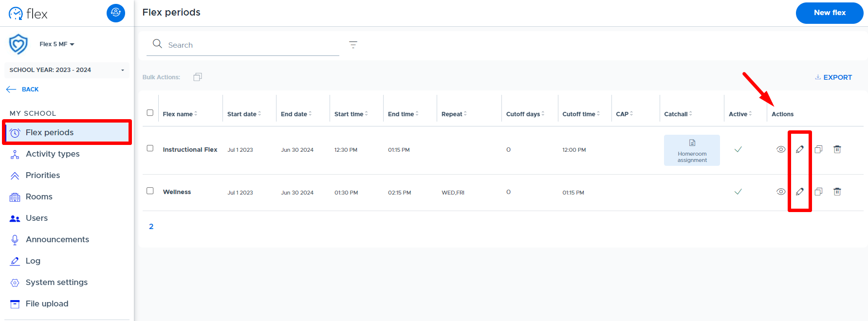
Task: Toggle the select-all header checkbox
Action: [x=150, y=113]
